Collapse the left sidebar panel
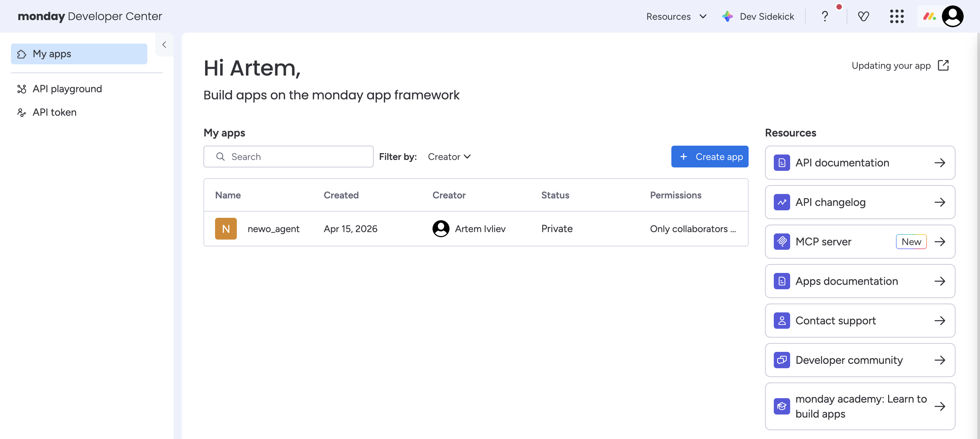This screenshot has width=980, height=439. (x=164, y=45)
